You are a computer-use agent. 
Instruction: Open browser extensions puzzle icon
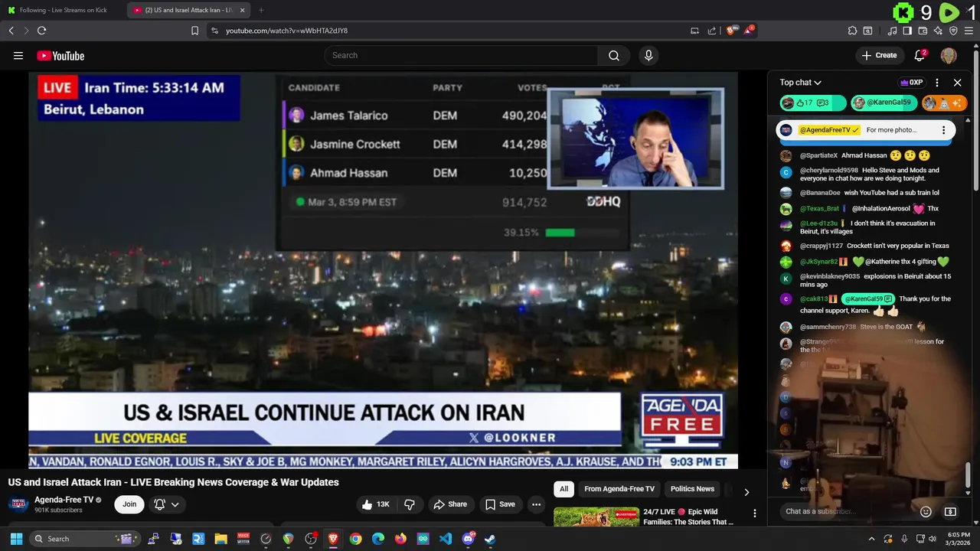click(852, 31)
